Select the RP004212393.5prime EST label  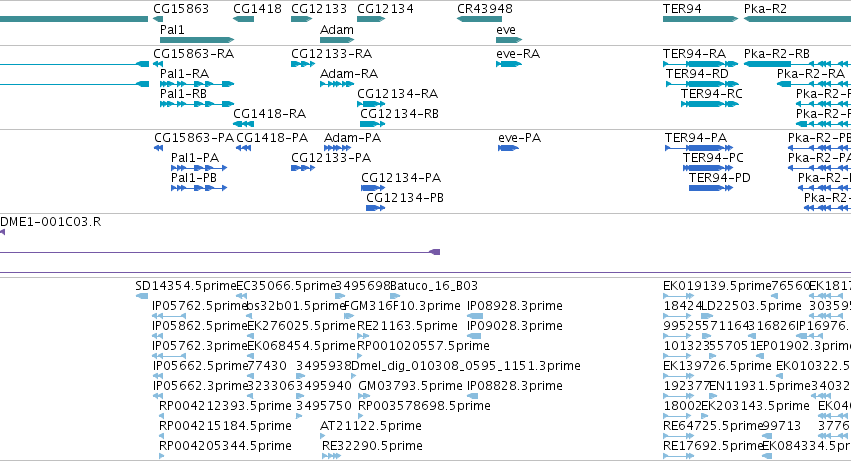[x=225, y=406]
